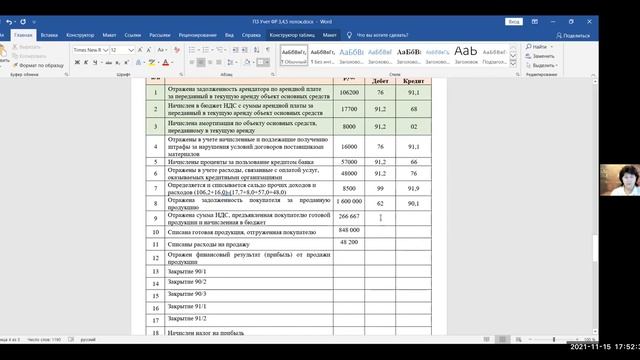This screenshot has height=360, width=640.
Task: Click the Shading paint bucket icon
Action: coord(247,62)
